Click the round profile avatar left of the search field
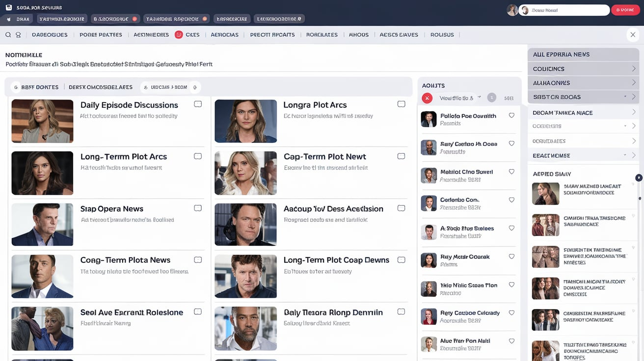Image resolution: width=644 pixels, height=361 pixels. (x=512, y=10)
